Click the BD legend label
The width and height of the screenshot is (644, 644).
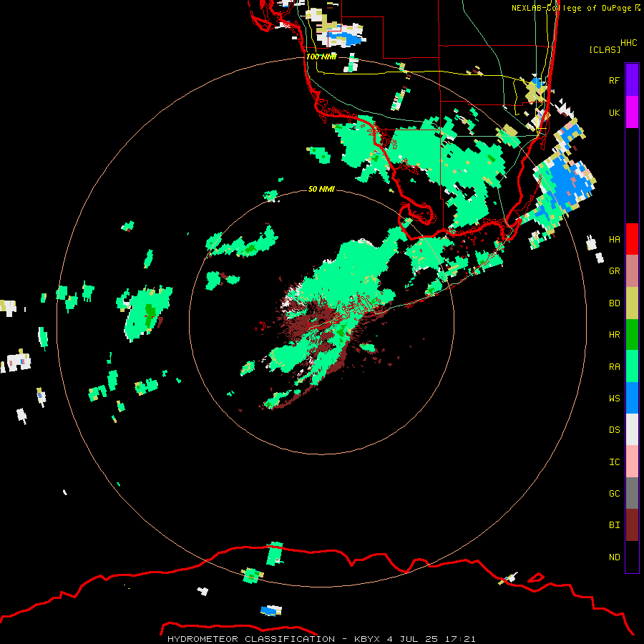point(614,303)
